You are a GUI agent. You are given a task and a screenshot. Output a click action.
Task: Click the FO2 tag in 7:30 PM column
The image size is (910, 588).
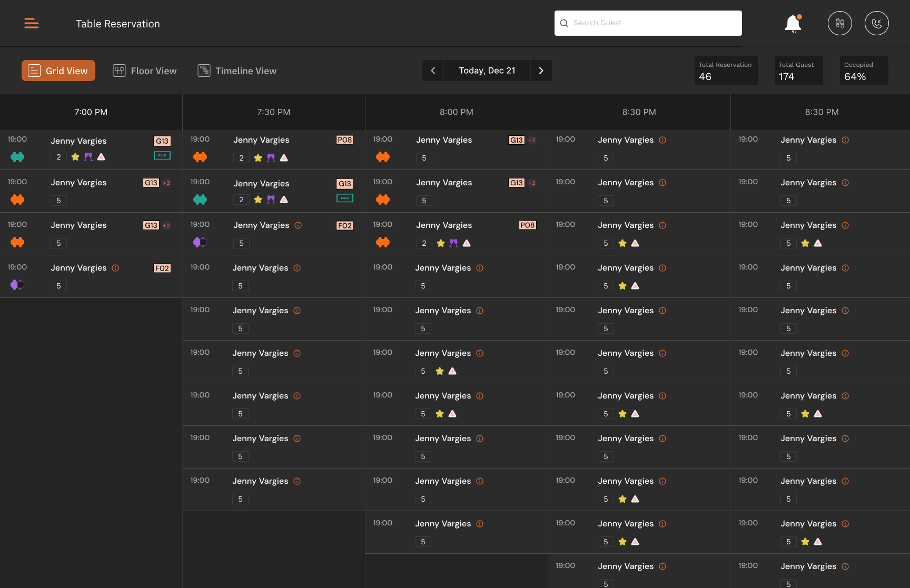point(345,226)
